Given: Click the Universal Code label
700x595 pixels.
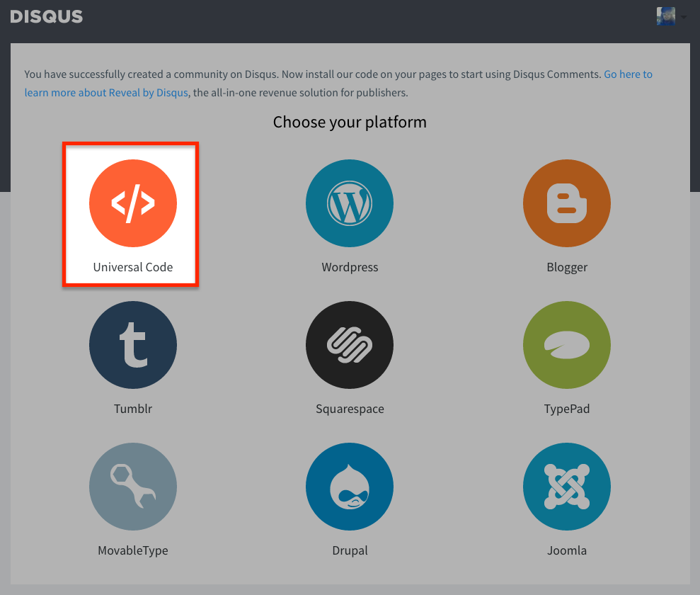Looking at the screenshot, I should click(x=133, y=267).
